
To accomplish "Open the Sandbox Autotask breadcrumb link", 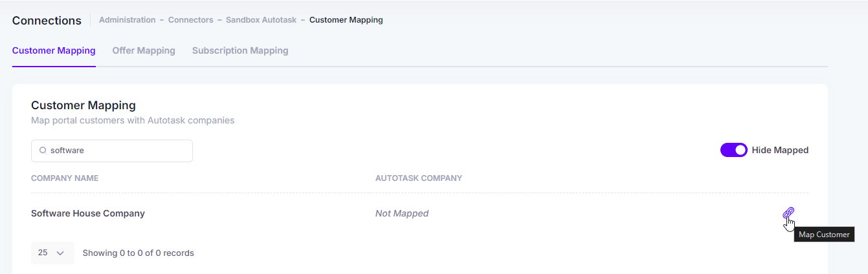I will 262,20.
